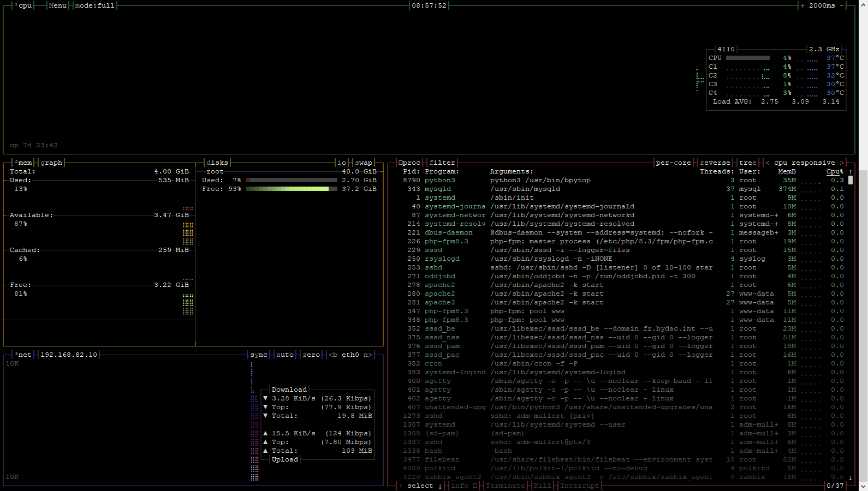The width and height of the screenshot is (868, 491).
Task: Select the mem box label
Action: [x=24, y=163]
